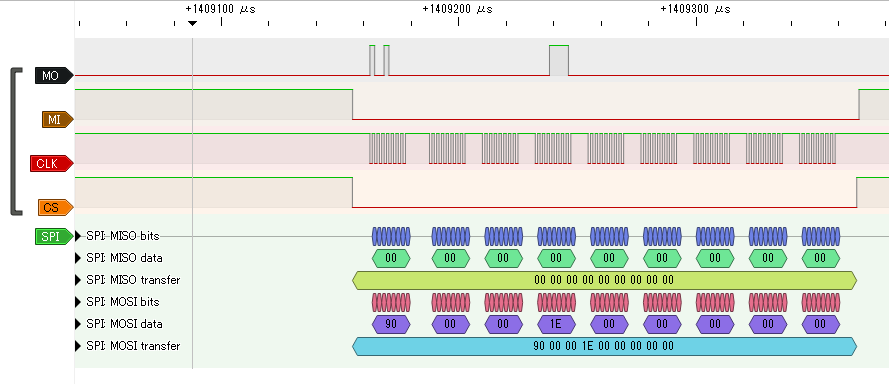The image size is (889, 384).
Task: Click the "SPI: MISO transfer" row label
Action: click(x=133, y=280)
